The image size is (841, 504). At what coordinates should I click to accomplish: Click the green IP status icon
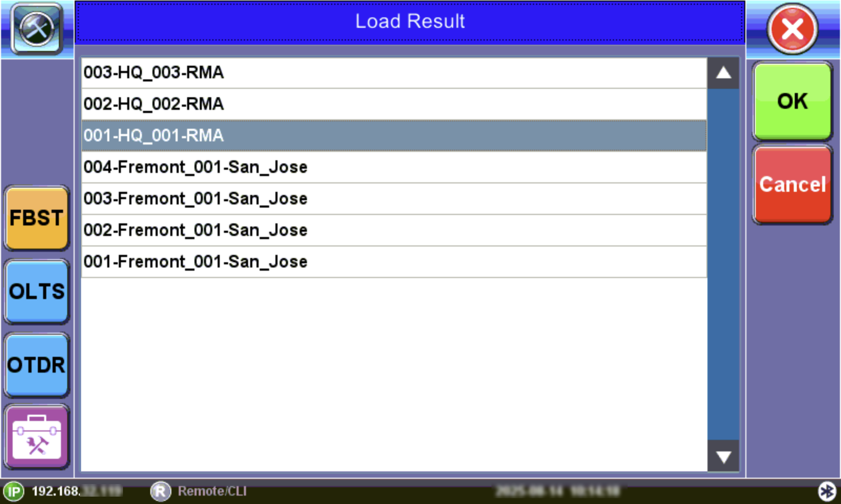click(x=14, y=491)
